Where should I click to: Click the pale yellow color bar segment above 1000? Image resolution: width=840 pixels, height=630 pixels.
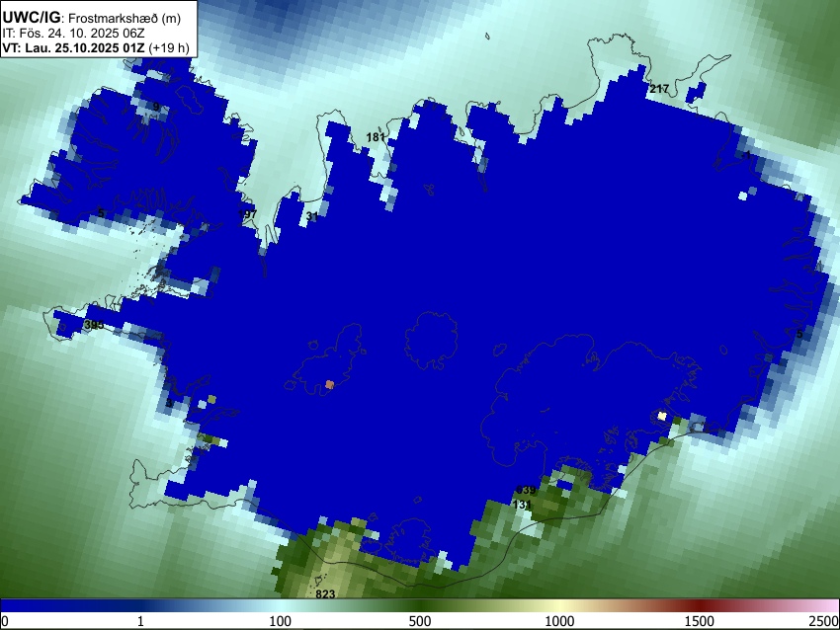pyautogui.click(x=559, y=605)
